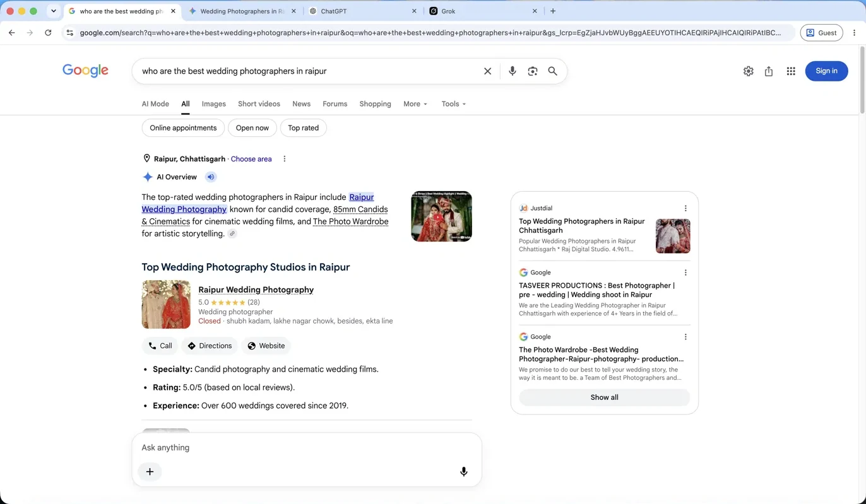Click the Ask anything input field
866x504 pixels.
(x=306, y=448)
